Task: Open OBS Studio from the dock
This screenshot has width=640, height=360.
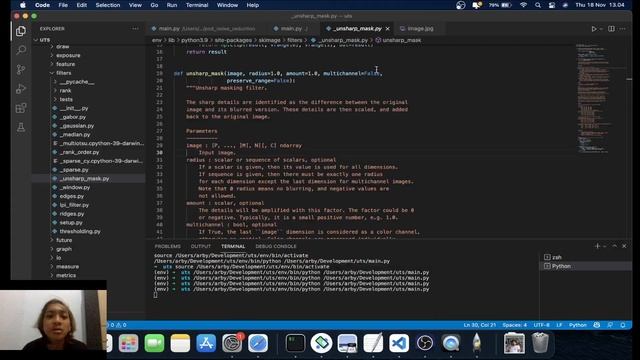Action: click(425, 343)
